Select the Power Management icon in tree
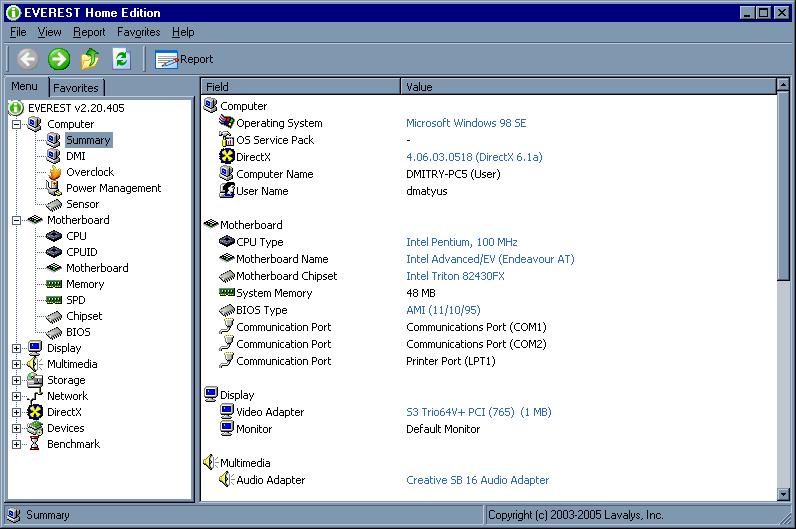796x529 pixels. pos(54,188)
